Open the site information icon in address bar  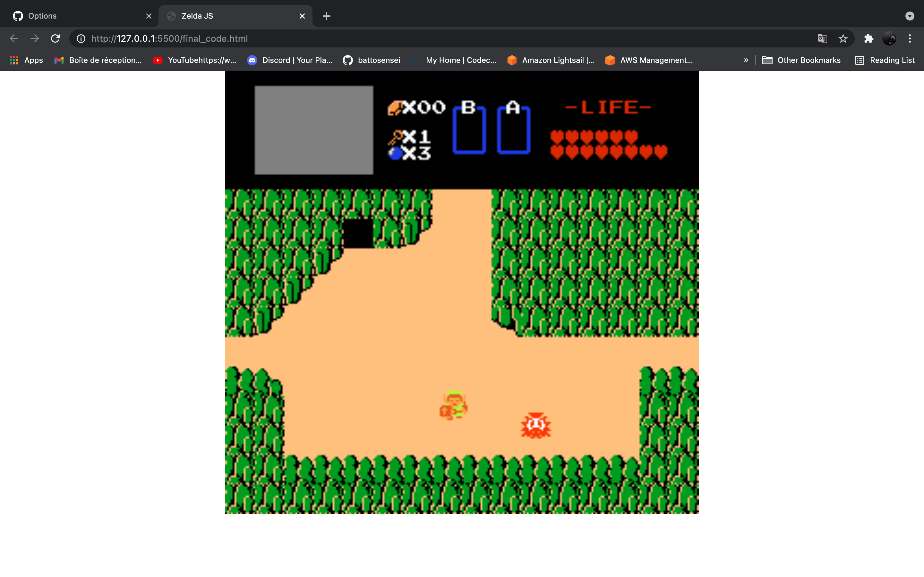81,38
